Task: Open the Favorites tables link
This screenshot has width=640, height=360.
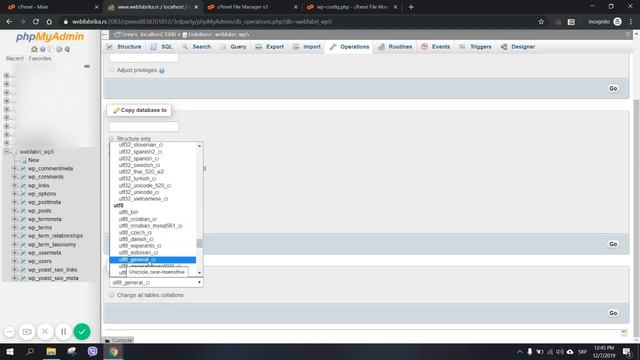Action: [40, 58]
